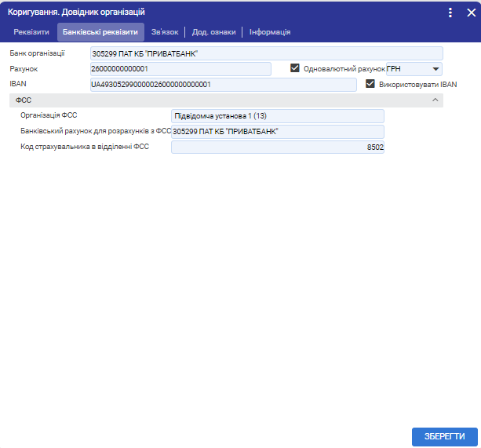
Task: Select the Організація ФСС field
Action: point(277,116)
